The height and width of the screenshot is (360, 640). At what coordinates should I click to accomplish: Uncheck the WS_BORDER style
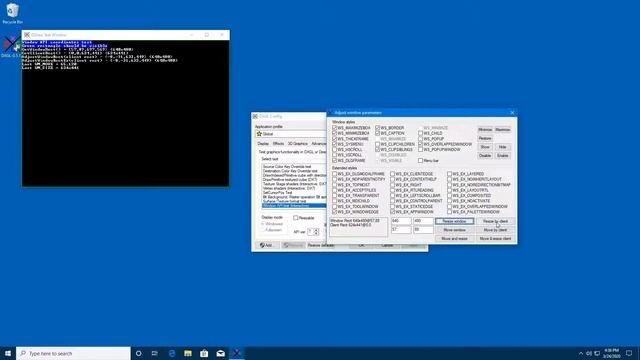[x=390, y=128]
